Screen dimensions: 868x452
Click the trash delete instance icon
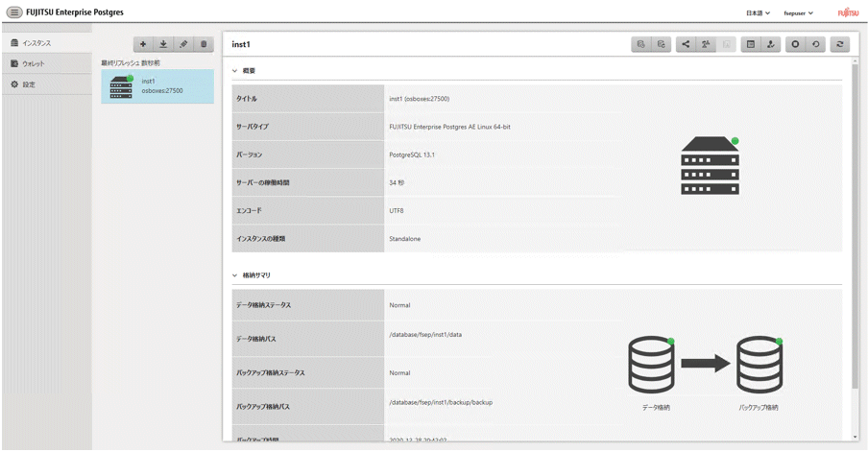coord(204,44)
